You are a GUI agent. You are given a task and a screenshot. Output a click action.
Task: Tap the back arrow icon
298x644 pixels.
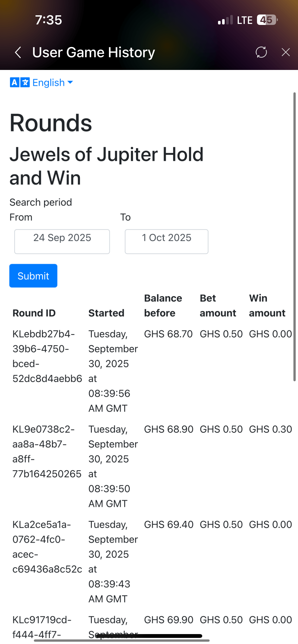point(18,53)
